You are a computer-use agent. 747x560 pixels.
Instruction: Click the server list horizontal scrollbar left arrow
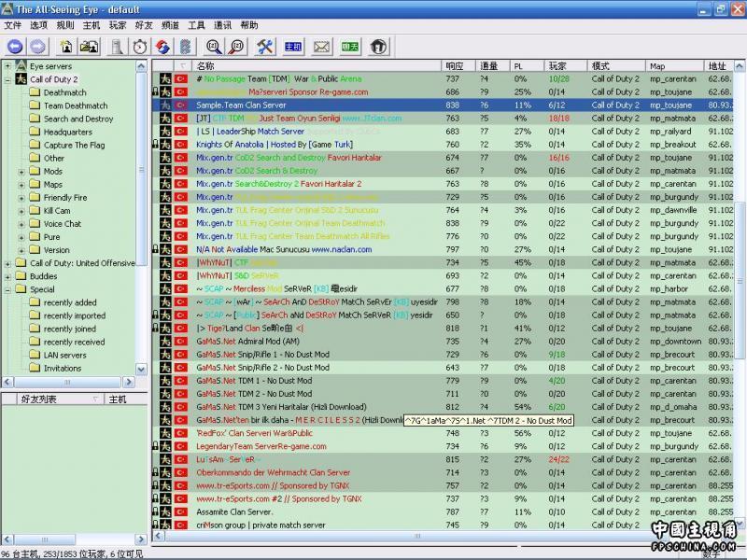(158, 536)
